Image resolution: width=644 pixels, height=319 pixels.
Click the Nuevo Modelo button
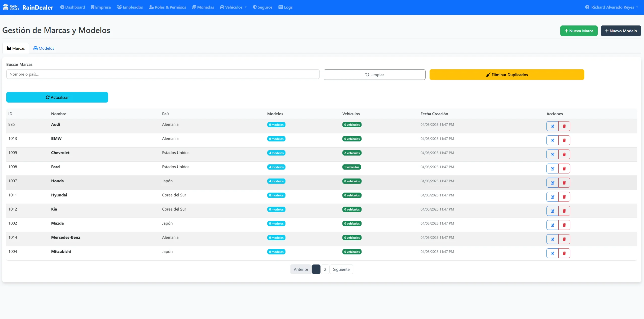621,31
